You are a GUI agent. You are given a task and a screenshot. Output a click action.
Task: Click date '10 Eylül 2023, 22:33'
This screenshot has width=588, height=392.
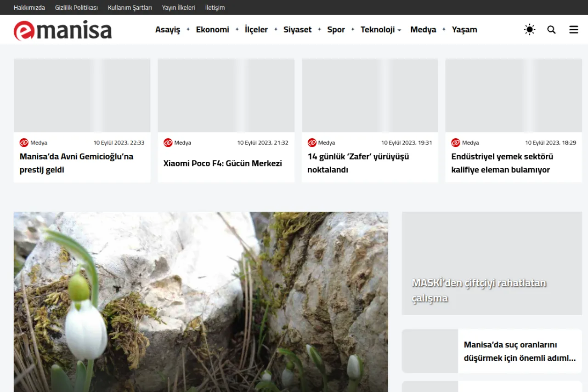[119, 142]
